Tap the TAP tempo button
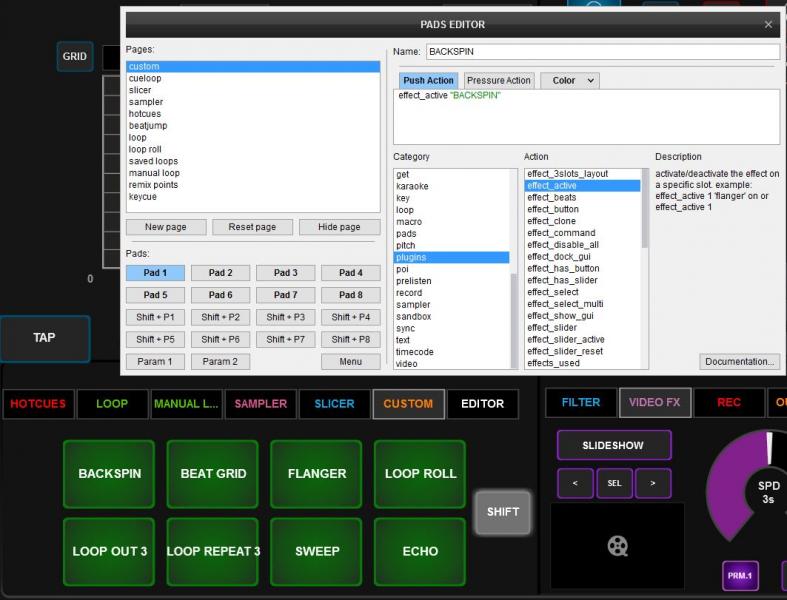This screenshot has height=600, width=787. click(45, 338)
